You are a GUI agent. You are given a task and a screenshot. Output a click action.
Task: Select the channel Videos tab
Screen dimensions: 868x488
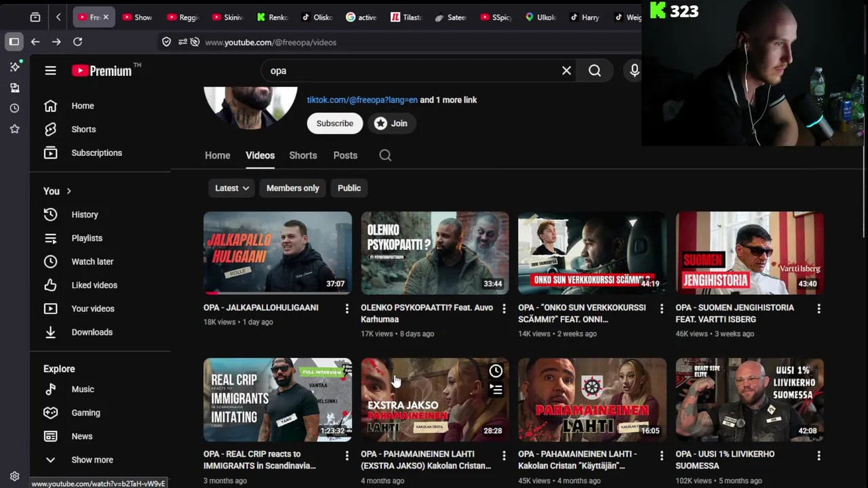coord(260,155)
